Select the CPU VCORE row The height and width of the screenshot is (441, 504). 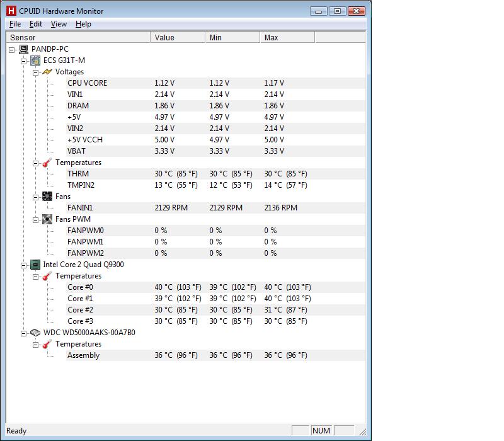pos(215,83)
